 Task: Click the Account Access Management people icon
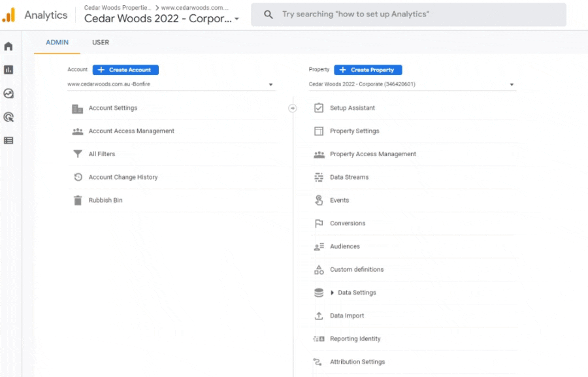tap(78, 131)
